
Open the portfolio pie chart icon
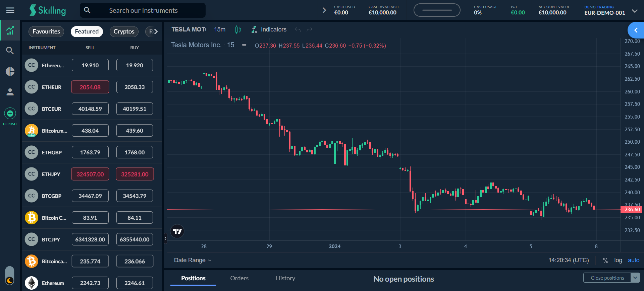(10, 71)
